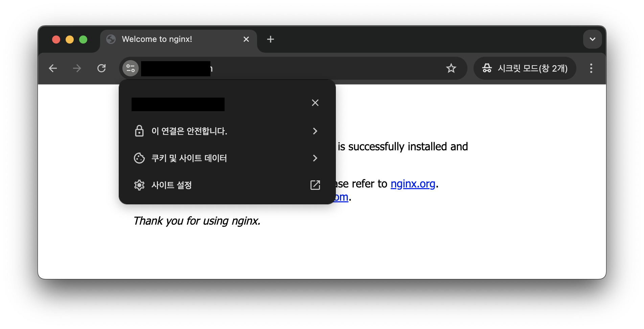This screenshot has width=644, height=329.
Task: Open connection is secure details row
Action: pos(227,131)
